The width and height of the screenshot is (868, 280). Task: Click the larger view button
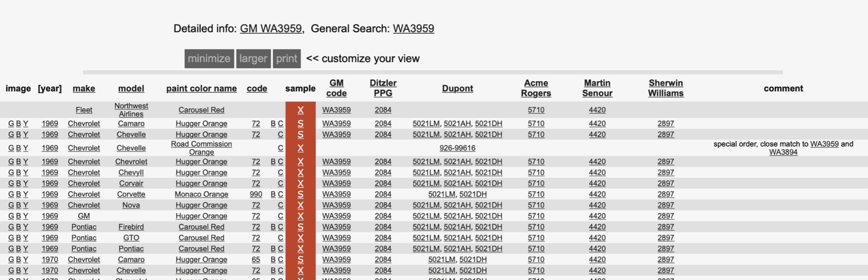[253, 58]
